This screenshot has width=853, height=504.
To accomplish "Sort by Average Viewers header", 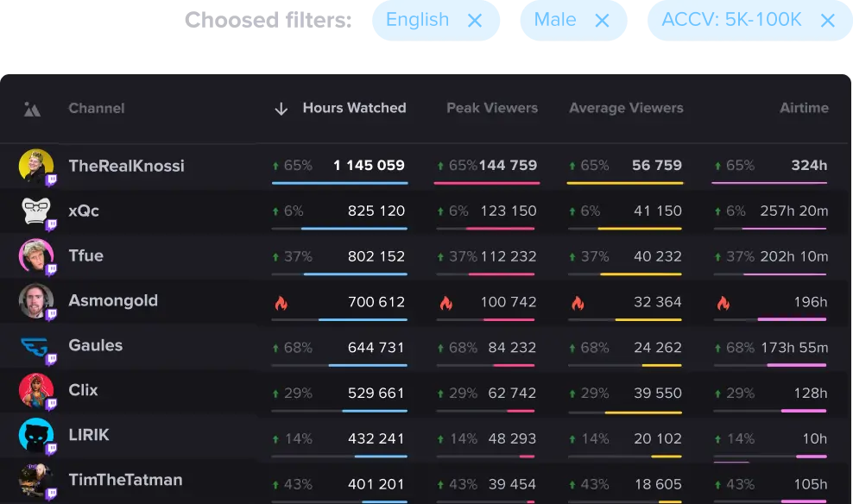I will [x=625, y=108].
